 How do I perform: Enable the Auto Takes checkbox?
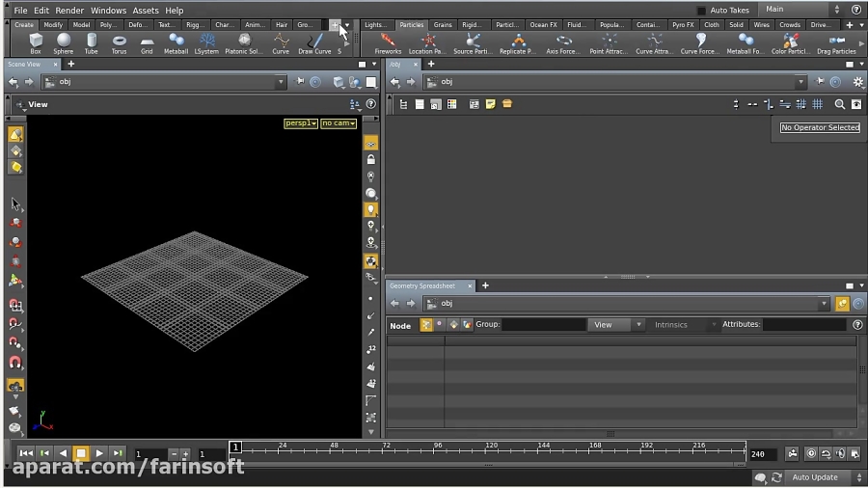pos(701,10)
